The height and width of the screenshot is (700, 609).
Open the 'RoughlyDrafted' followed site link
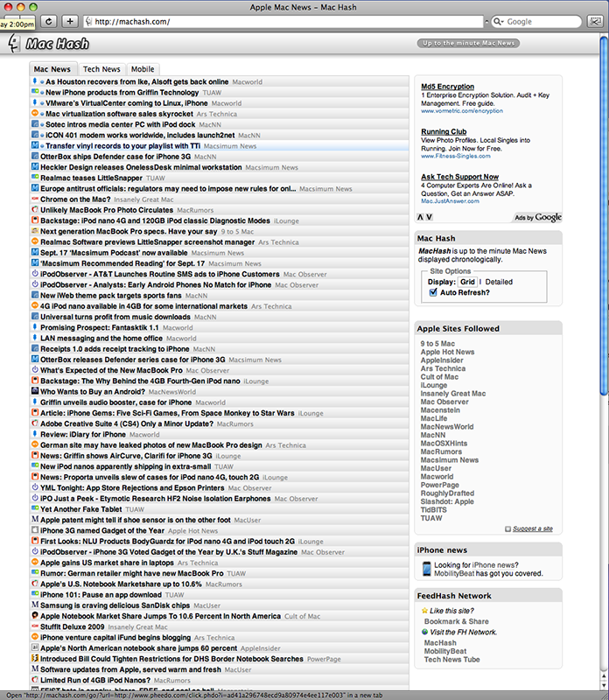tap(447, 493)
